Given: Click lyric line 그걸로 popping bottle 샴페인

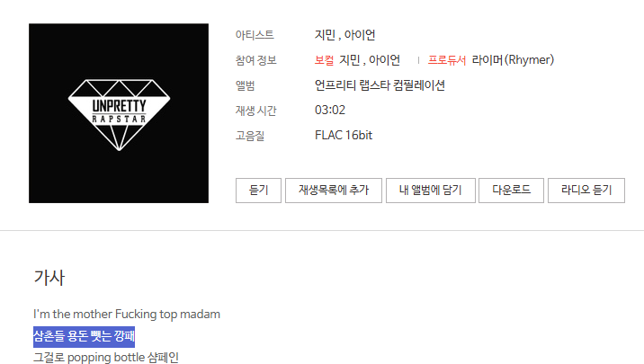Looking at the screenshot, I should 106,358.
